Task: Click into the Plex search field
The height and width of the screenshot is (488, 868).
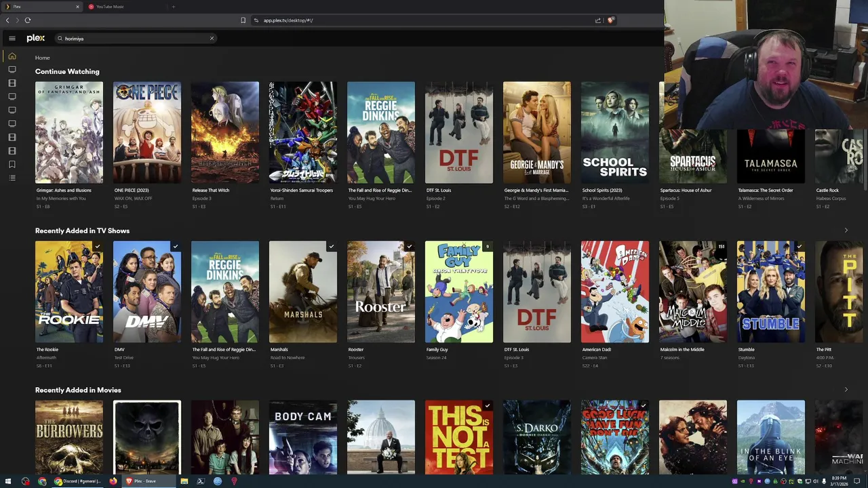Action: (136, 39)
